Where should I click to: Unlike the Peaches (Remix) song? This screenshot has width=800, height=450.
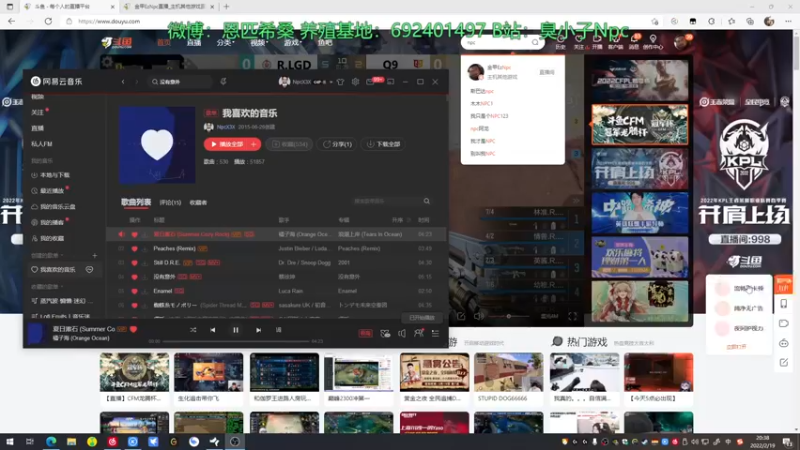(134, 248)
